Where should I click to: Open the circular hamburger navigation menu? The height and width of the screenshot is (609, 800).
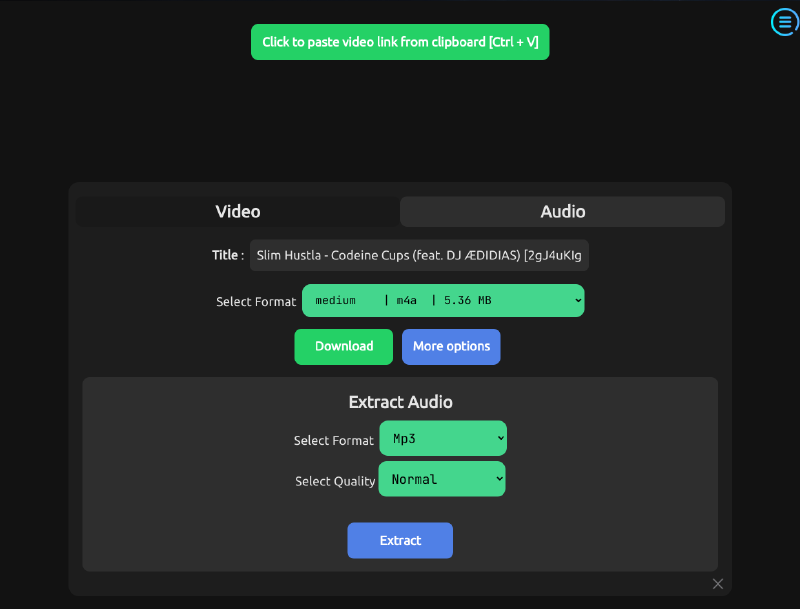pos(784,22)
